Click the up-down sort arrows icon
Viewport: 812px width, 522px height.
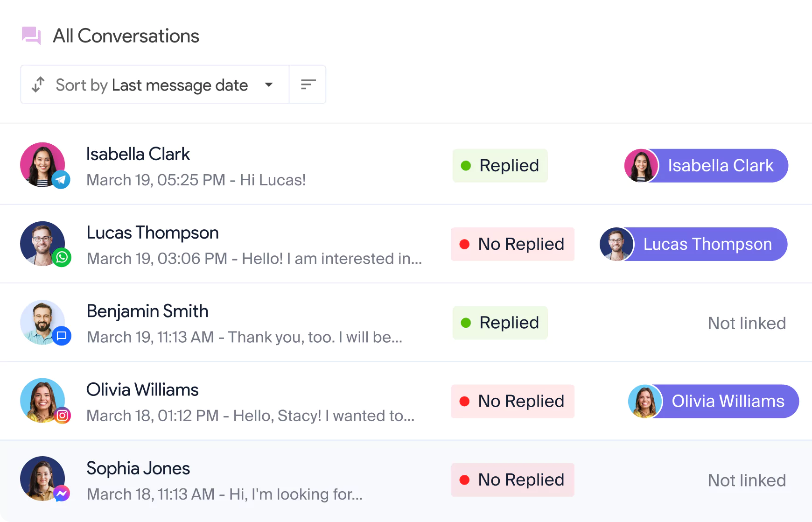[38, 85]
